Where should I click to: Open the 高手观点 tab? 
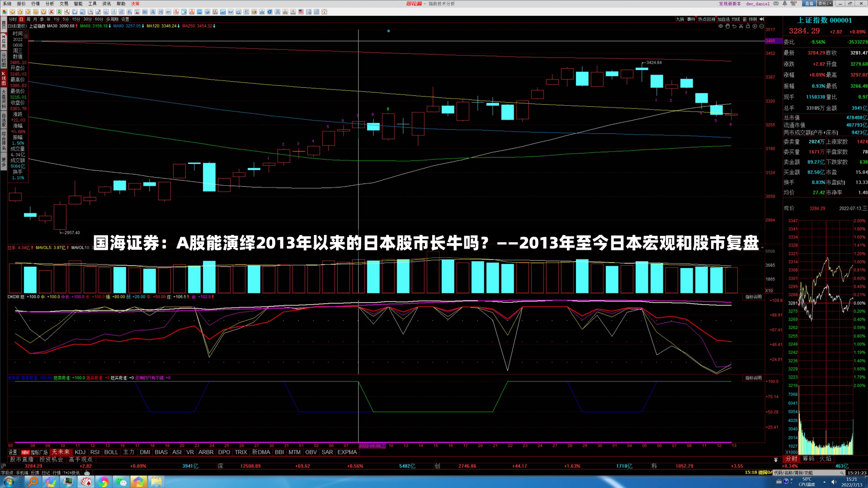[80, 459]
